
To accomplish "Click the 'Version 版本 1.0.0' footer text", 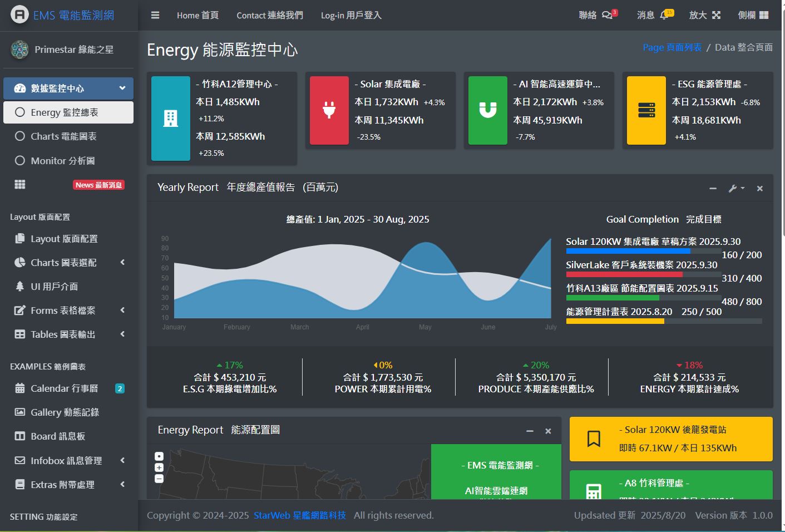I will 734,515.
